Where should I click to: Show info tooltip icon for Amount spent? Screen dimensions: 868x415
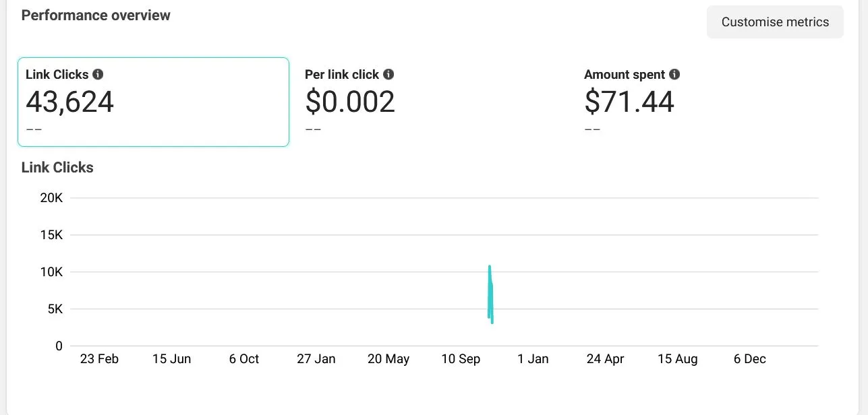tap(674, 74)
